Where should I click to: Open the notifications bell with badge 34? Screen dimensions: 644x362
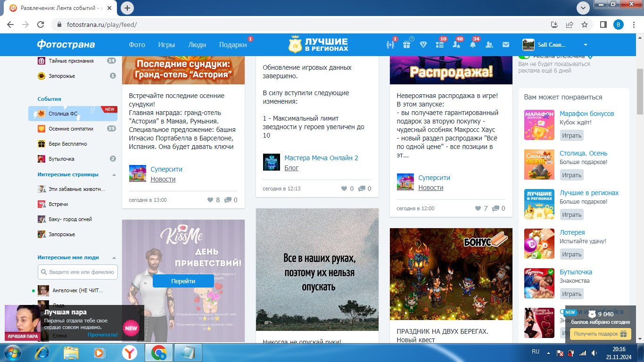(x=473, y=45)
